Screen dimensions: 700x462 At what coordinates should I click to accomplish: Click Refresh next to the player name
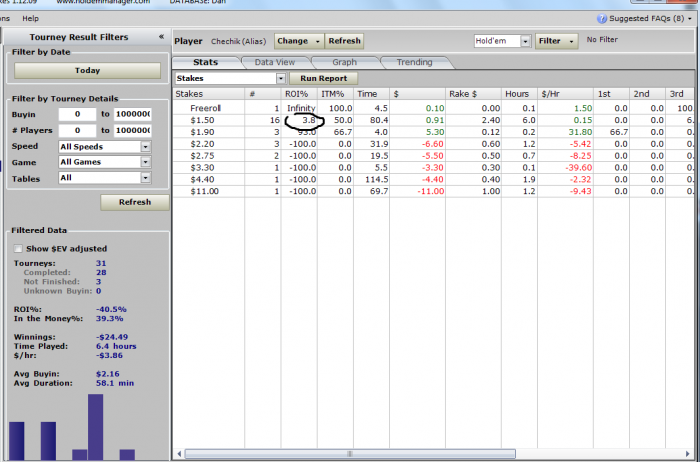[x=344, y=41]
